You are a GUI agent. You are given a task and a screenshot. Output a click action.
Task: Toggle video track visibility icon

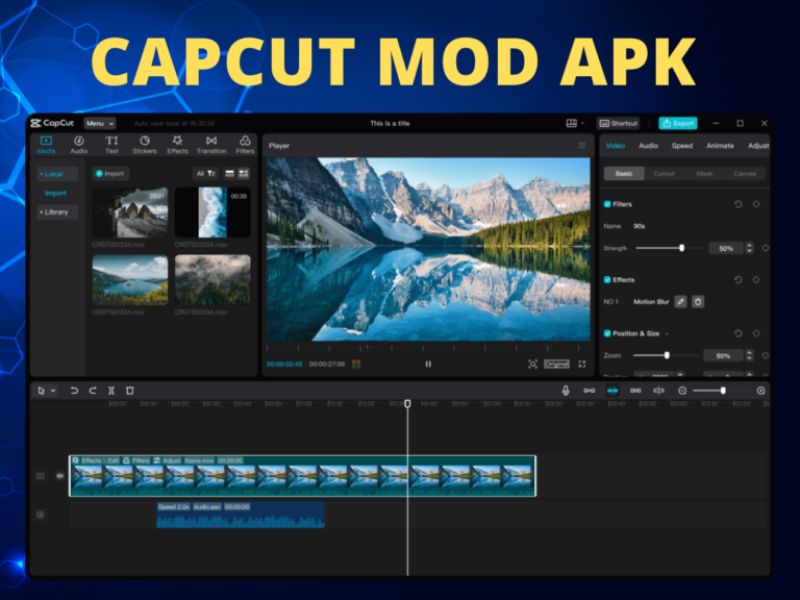(x=60, y=476)
